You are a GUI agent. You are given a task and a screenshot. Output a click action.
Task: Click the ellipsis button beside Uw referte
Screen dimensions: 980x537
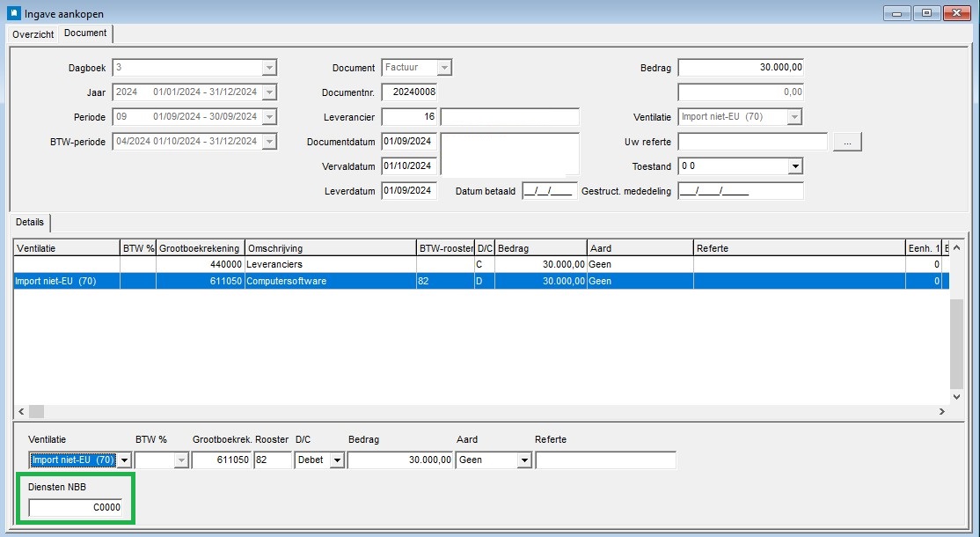pos(847,142)
